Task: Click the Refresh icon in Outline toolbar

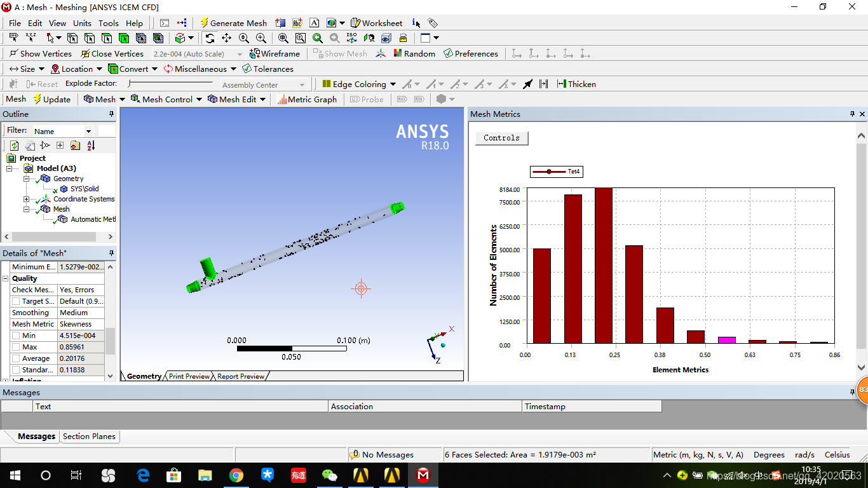Action: (14, 146)
